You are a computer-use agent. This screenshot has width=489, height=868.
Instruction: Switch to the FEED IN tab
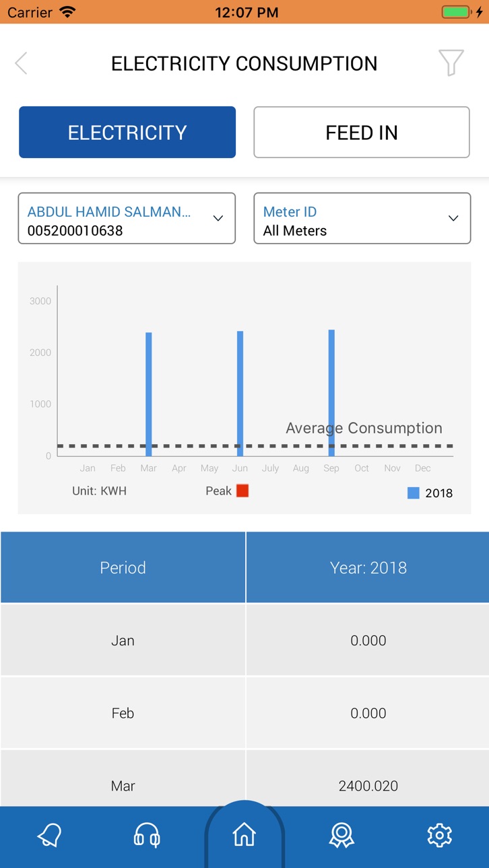[x=362, y=132]
